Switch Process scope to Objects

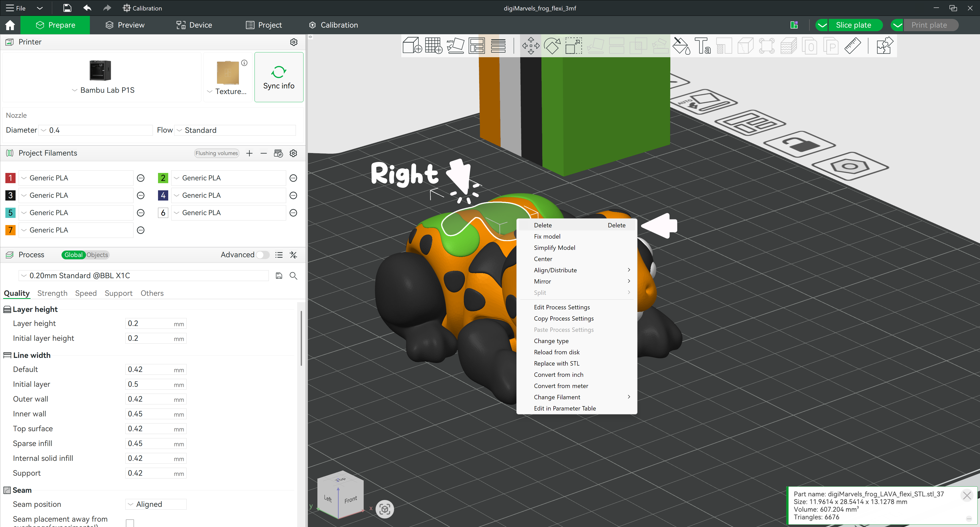[98, 255]
